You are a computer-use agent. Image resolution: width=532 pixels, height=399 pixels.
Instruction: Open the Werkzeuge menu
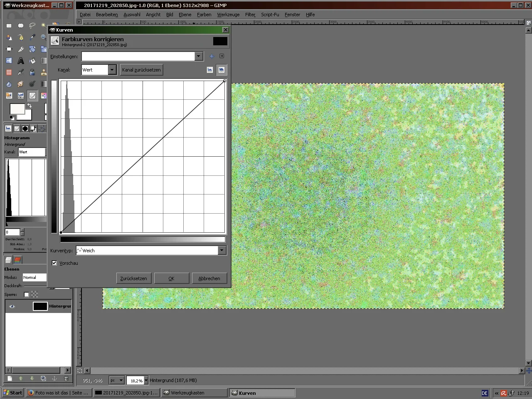[x=228, y=15]
